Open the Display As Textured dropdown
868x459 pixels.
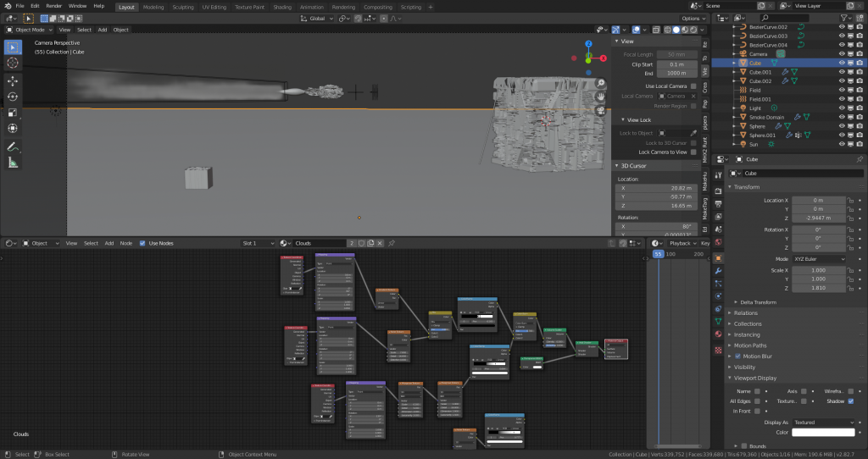(x=823, y=423)
